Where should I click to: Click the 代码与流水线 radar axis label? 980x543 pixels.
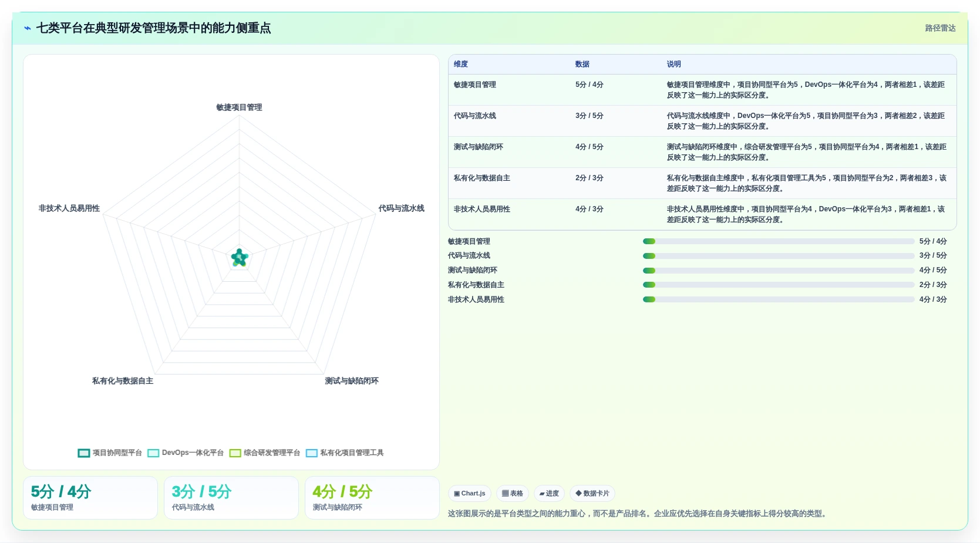(x=401, y=208)
